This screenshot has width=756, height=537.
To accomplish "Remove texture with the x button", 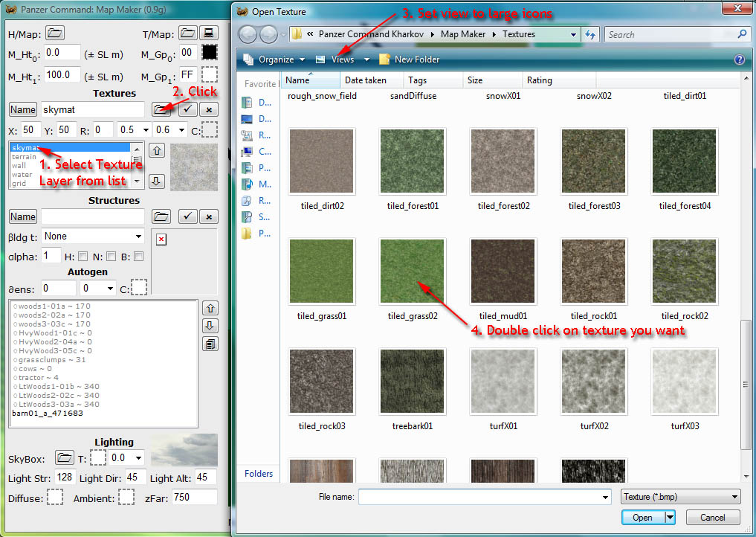I will point(209,109).
